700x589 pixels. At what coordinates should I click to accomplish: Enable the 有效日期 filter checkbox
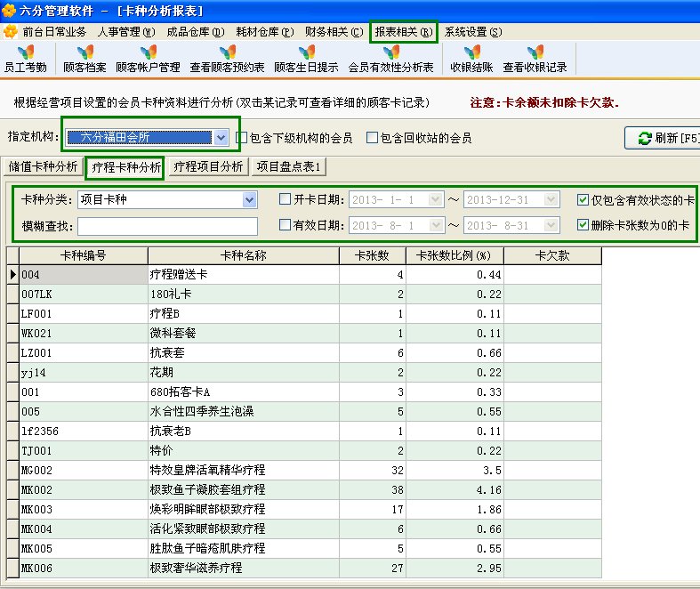tap(285, 224)
